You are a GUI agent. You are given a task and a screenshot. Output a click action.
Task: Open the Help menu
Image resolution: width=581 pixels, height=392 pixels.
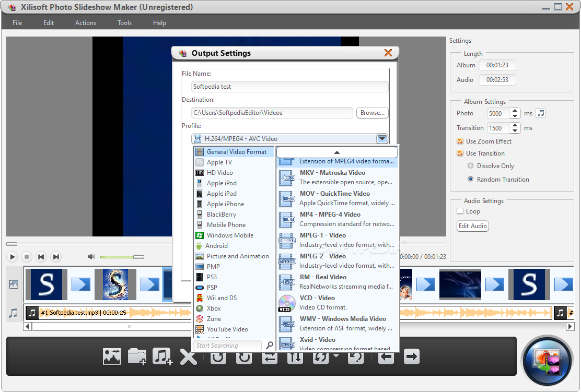(160, 23)
